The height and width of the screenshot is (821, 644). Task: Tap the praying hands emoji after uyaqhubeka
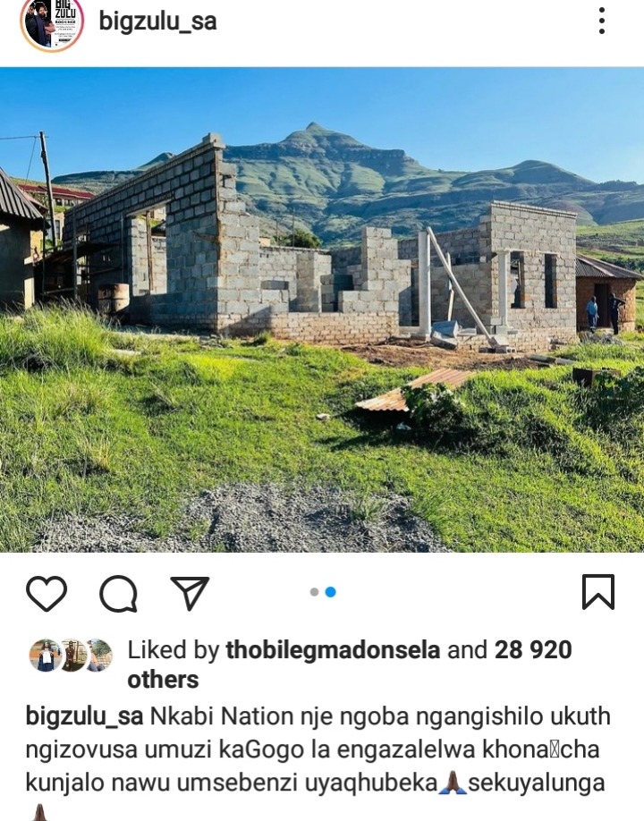pos(453,783)
